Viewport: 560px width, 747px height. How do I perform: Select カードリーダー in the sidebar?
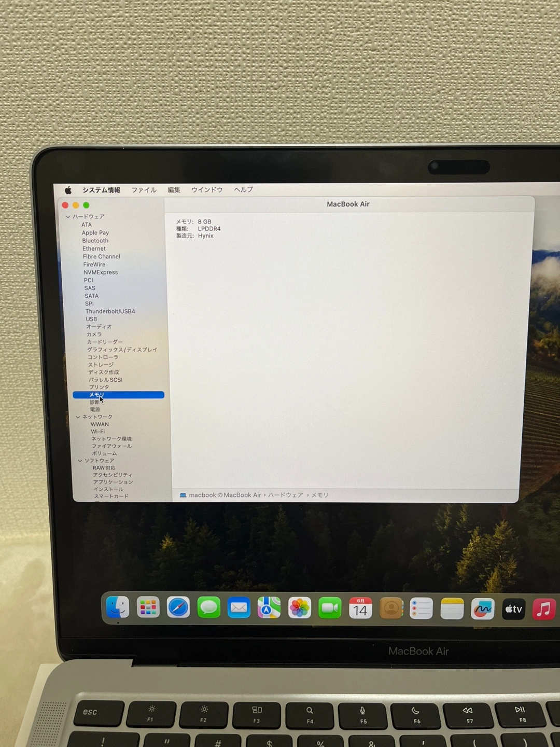(105, 342)
